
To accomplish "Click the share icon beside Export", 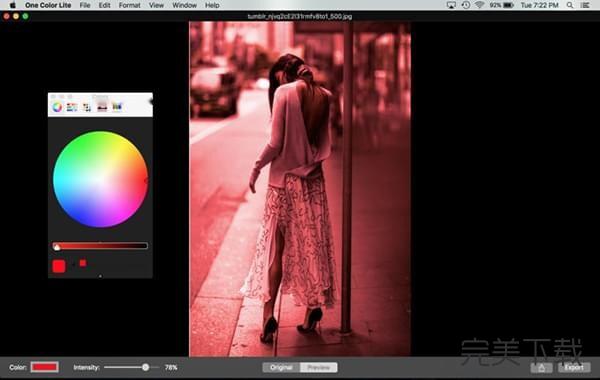I will [541, 367].
